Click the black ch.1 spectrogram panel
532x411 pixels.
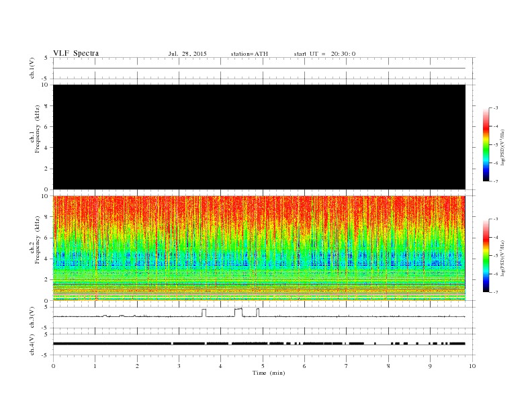coord(259,137)
